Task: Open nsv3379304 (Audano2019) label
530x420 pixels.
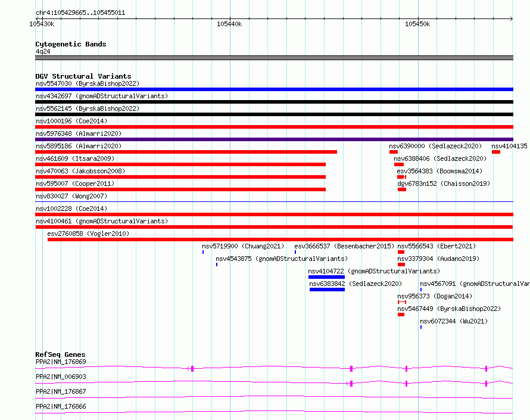Action: pyautogui.click(x=438, y=259)
